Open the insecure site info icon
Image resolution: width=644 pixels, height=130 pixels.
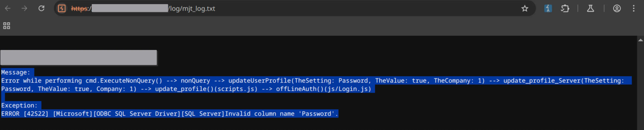pos(62,8)
